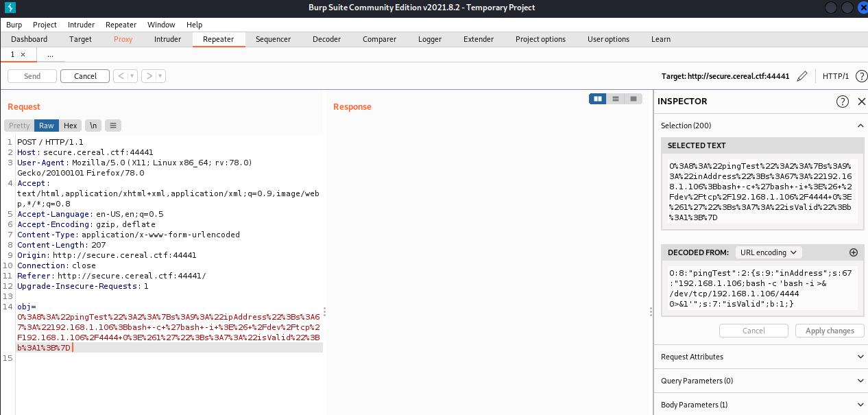Select combined tabbed layout icon
The height and width of the screenshot is (415, 868).
[634, 99]
